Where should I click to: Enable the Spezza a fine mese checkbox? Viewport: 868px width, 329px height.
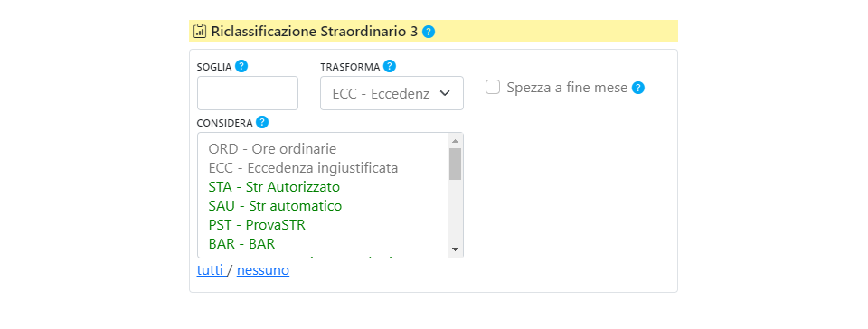pyautogui.click(x=493, y=87)
